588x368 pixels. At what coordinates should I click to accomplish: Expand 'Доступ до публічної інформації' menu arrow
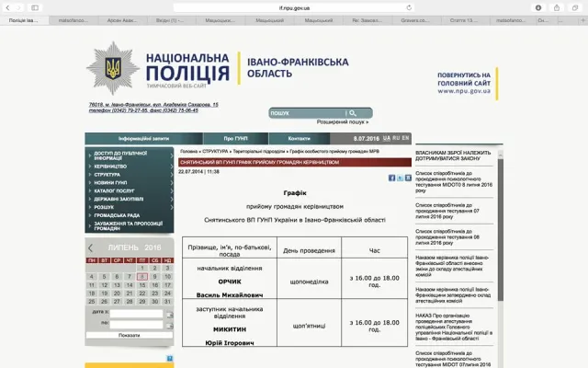tap(172, 155)
